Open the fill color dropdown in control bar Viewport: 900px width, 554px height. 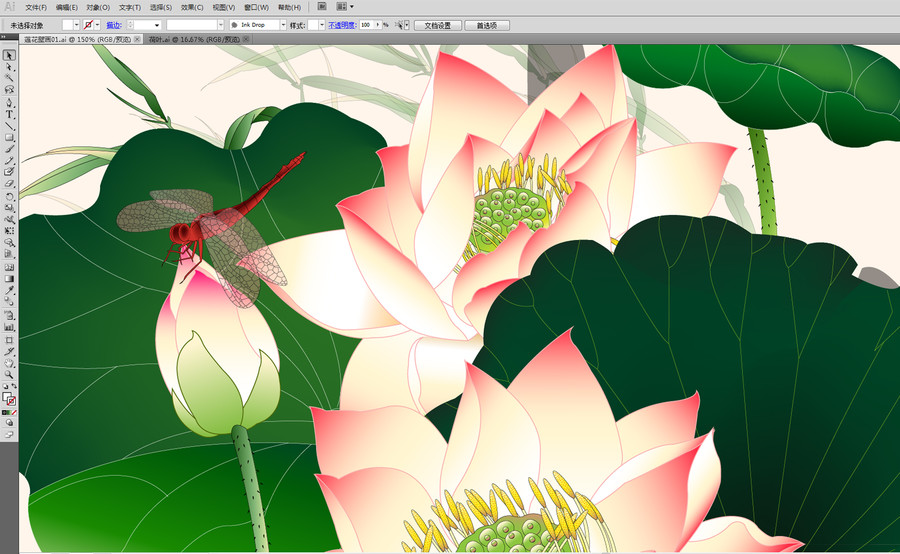77,25
